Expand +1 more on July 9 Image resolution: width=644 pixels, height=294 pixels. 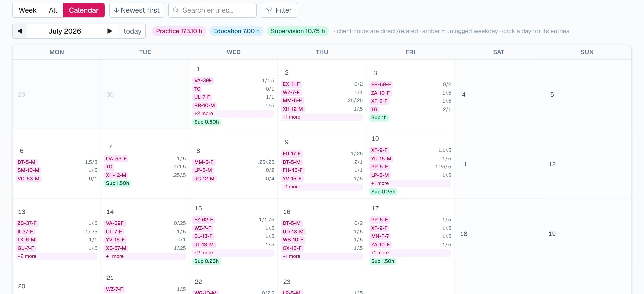coord(322,187)
